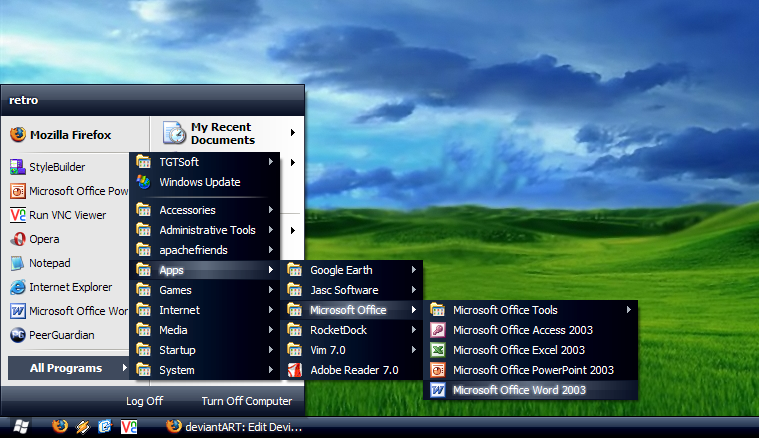The image size is (759, 438).
Task: Expand the Accessories submenu arrow
Action: [x=271, y=210]
